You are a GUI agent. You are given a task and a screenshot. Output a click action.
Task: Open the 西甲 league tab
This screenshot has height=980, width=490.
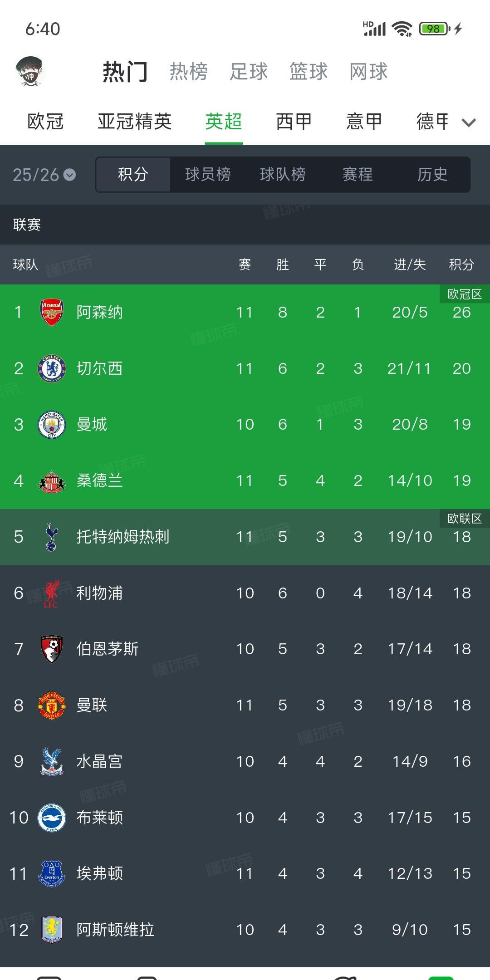pos(293,121)
